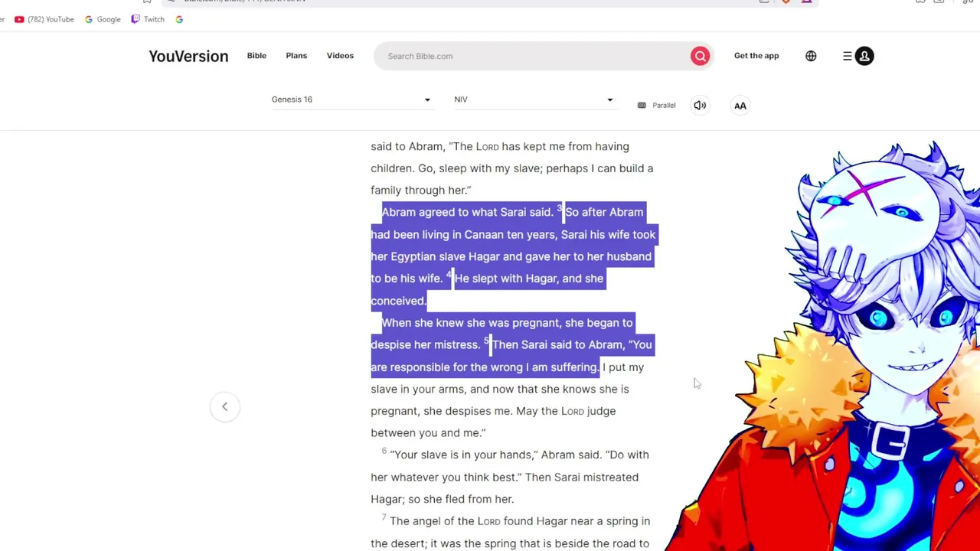Open the Bible menu item
The height and width of the screenshot is (551, 980).
pos(256,56)
